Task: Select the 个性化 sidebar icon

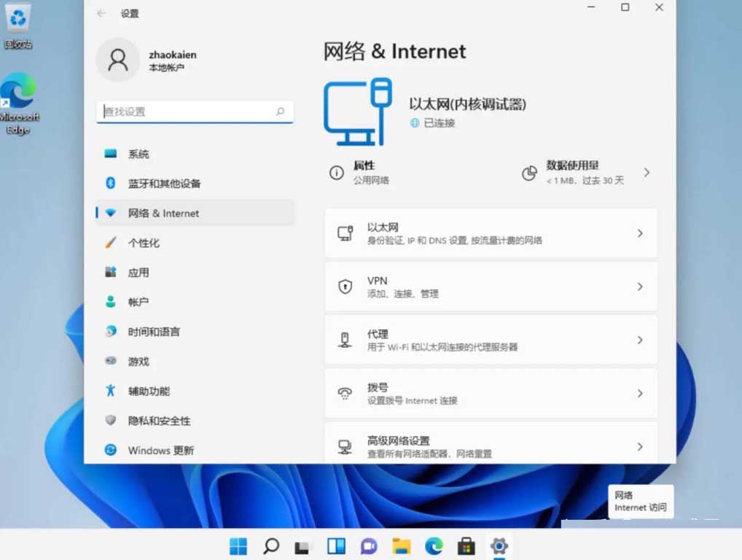Action: point(110,243)
